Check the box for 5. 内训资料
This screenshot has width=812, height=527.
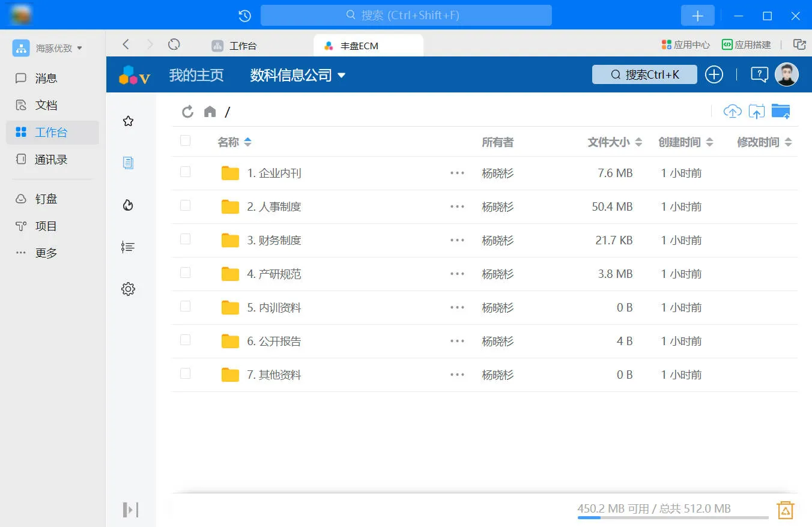pyautogui.click(x=185, y=306)
